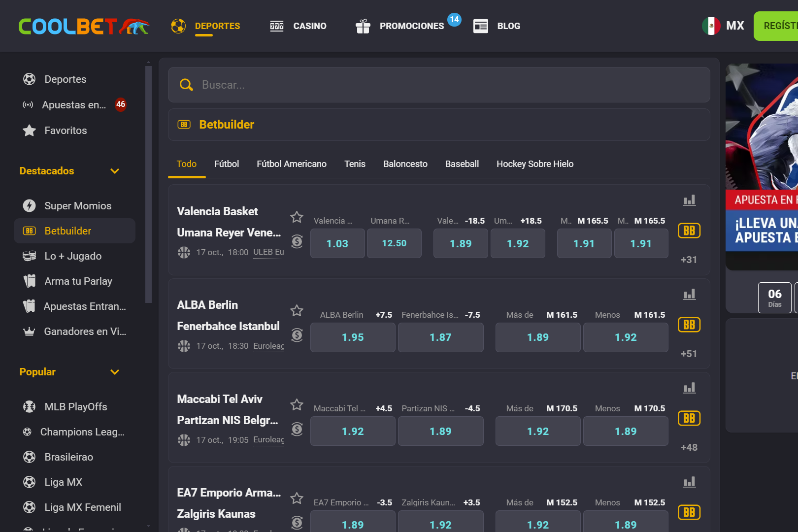The width and height of the screenshot is (798, 532).
Task: Click BB betbuilder badge for EA7 Emporio match
Action: pyautogui.click(x=689, y=512)
